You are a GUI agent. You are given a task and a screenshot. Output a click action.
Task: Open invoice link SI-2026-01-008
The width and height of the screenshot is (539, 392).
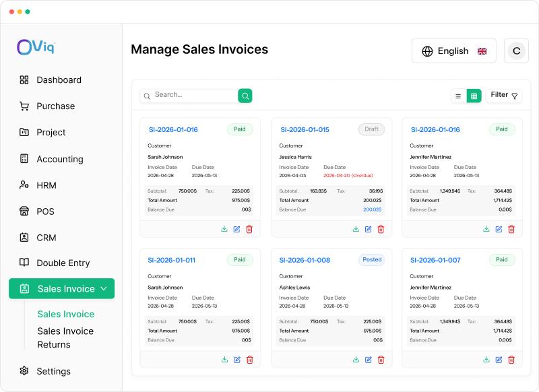(305, 260)
